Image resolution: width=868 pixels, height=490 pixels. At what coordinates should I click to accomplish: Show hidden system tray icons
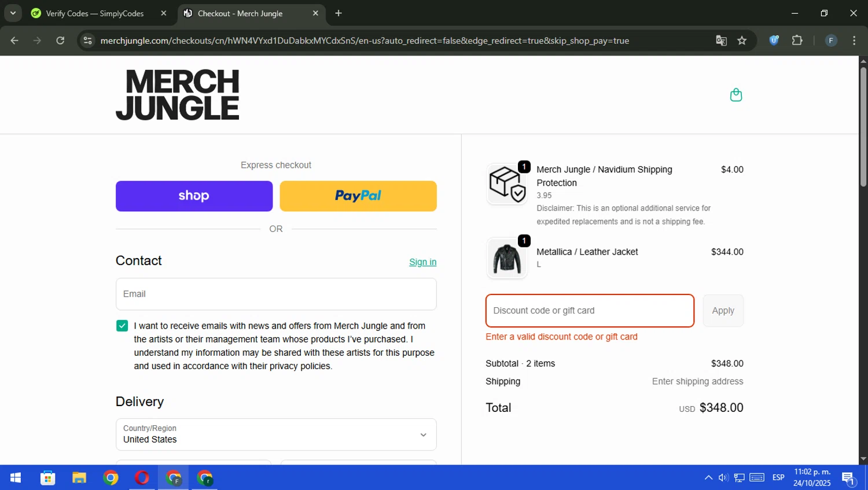coord(708,478)
